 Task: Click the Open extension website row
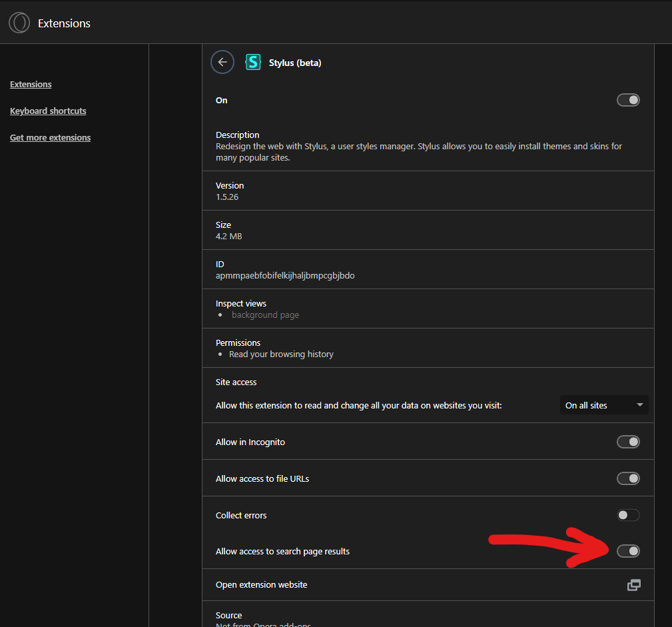[x=428, y=584]
